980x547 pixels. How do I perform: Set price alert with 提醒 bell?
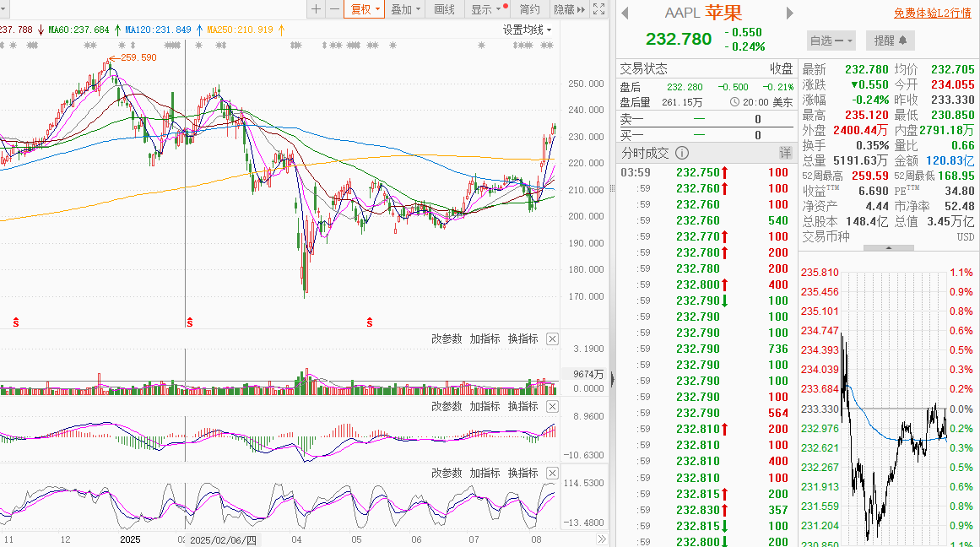891,41
